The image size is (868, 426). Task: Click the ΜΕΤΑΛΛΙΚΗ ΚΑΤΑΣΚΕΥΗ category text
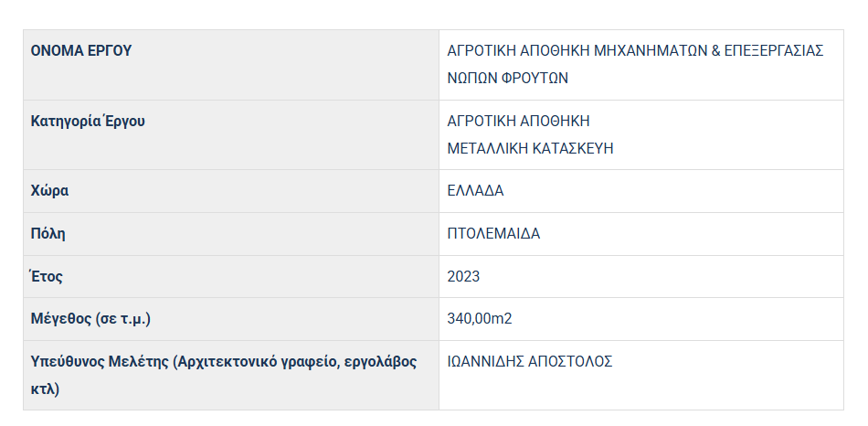point(530,148)
